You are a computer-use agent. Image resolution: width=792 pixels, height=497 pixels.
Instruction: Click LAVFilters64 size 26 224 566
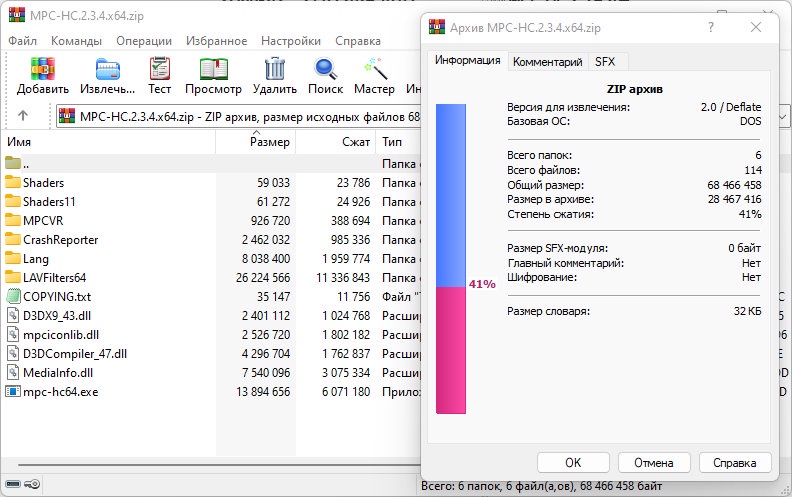(263, 278)
